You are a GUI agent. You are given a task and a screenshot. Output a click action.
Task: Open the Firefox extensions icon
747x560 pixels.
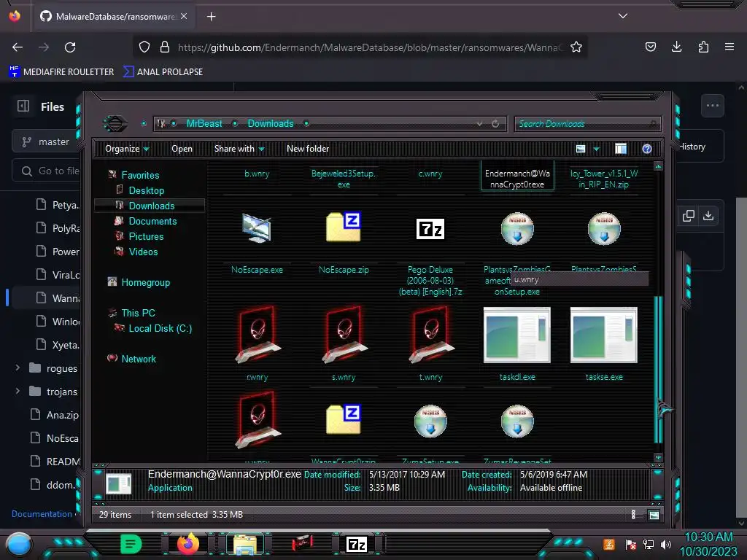[703, 47]
